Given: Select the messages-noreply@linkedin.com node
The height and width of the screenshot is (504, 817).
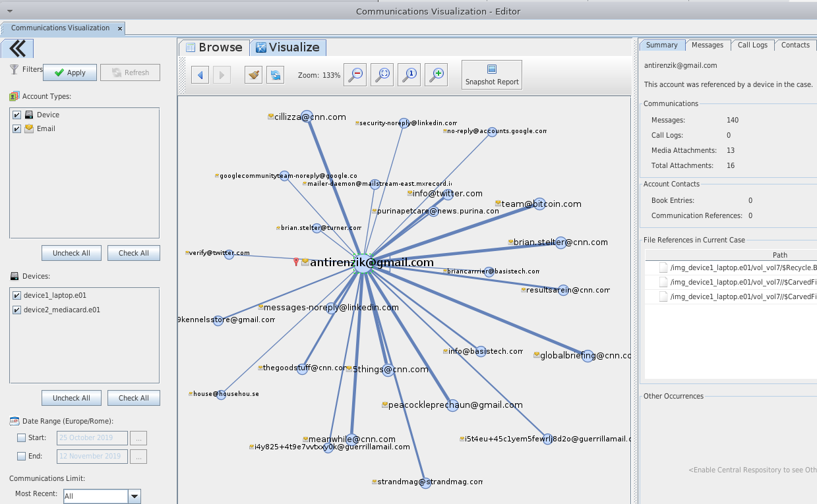Looking at the screenshot, I should point(332,308).
